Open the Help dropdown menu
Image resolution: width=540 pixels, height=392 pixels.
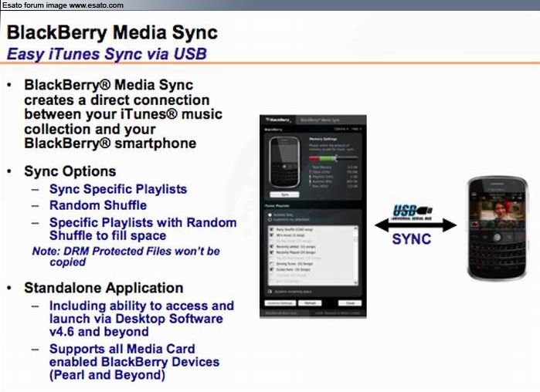pos(357,129)
